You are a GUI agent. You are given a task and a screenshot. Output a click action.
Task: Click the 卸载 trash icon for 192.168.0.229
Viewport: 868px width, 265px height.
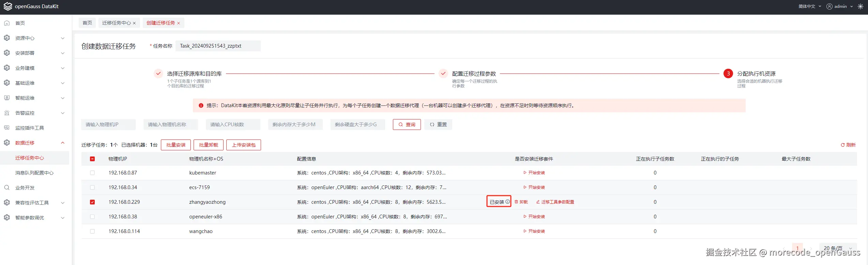coord(516,202)
